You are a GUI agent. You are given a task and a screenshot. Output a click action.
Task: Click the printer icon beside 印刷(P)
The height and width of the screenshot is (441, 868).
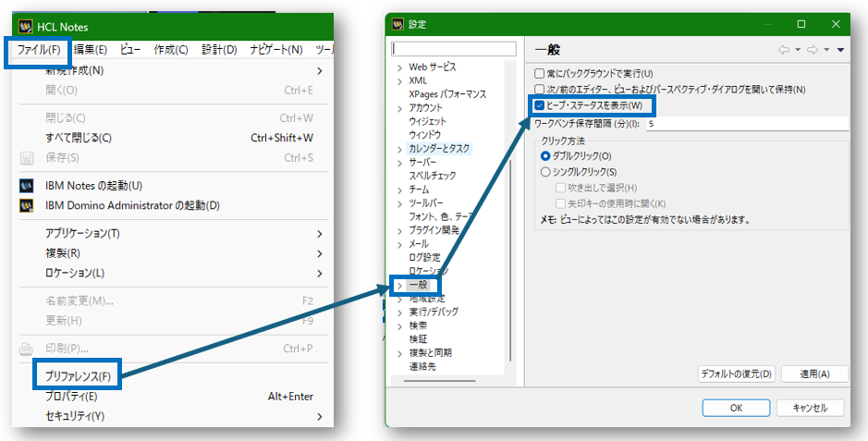[27, 349]
